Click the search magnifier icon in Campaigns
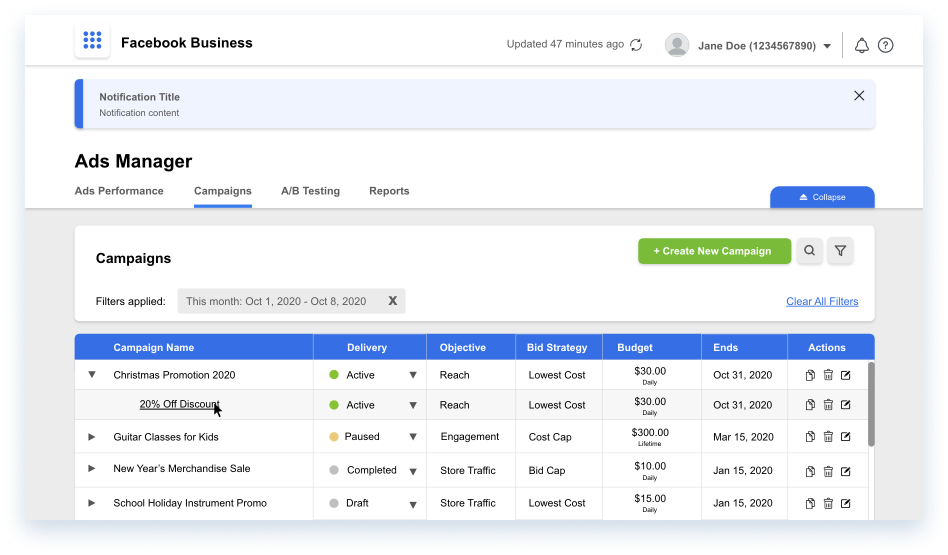This screenshot has width=948, height=555. (809, 251)
